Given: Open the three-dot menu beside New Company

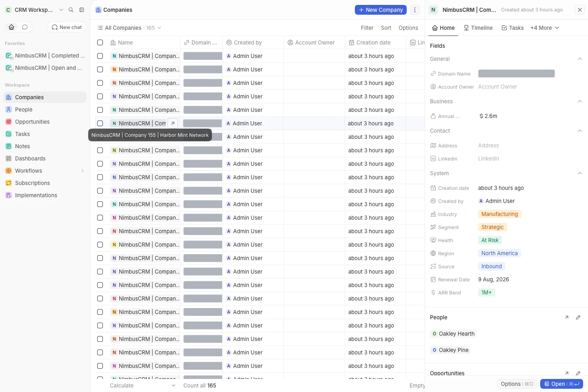Looking at the screenshot, I should [415, 10].
